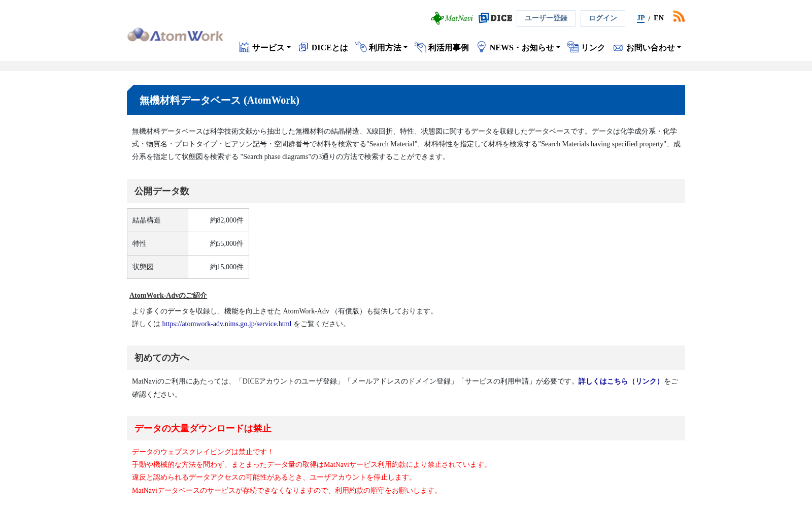The width and height of the screenshot is (812, 508).
Task: Open the 利活用事例 menu item
Action: coord(448,48)
